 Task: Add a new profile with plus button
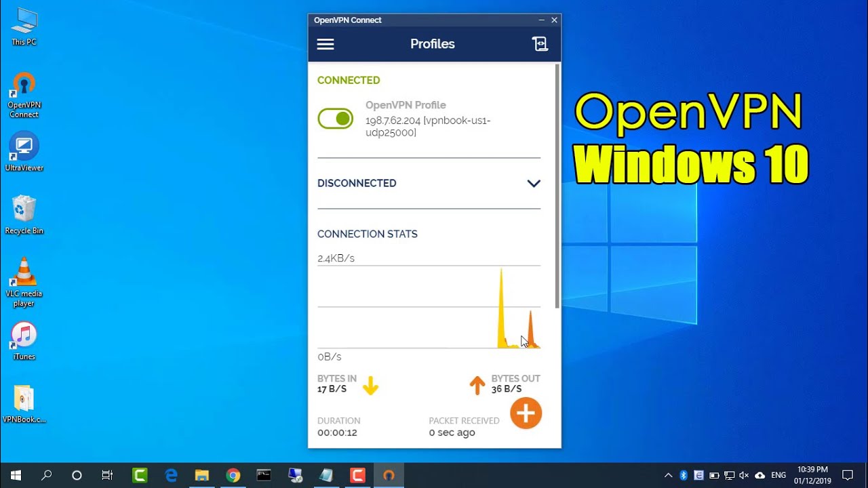(x=526, y=413)
